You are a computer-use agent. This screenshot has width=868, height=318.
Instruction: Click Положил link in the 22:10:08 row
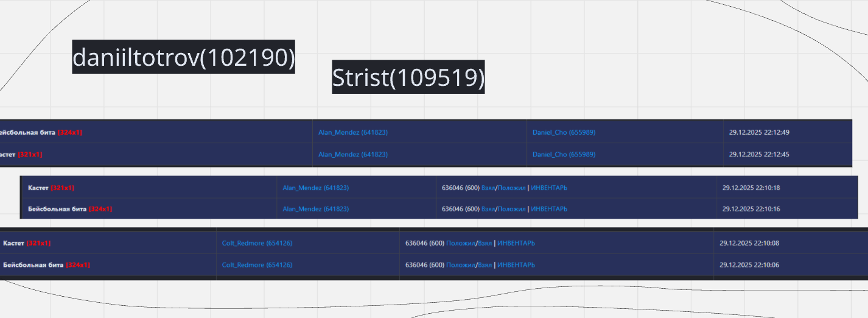(x=460, y=243)
